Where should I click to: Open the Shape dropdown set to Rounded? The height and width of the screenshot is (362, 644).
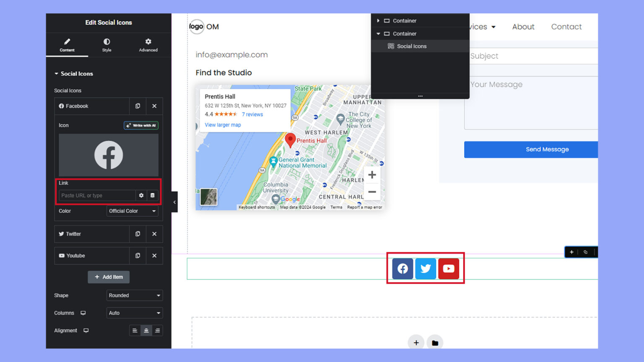click(x=134, y=295)
